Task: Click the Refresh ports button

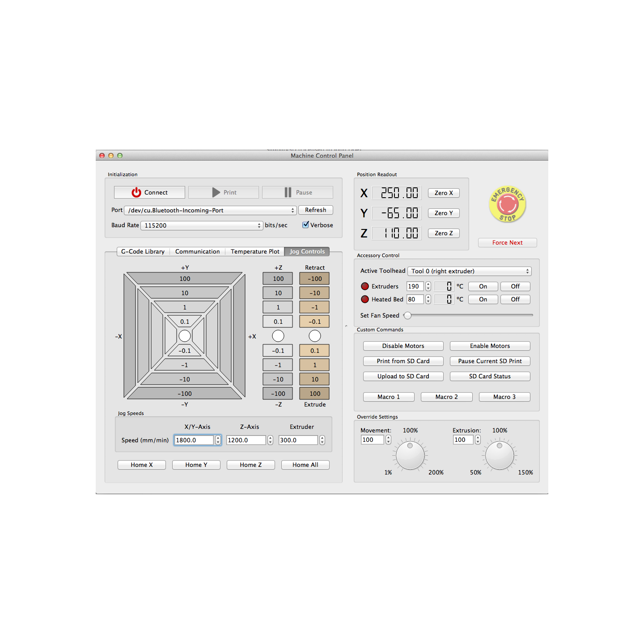Action: (x=316, y=210)
